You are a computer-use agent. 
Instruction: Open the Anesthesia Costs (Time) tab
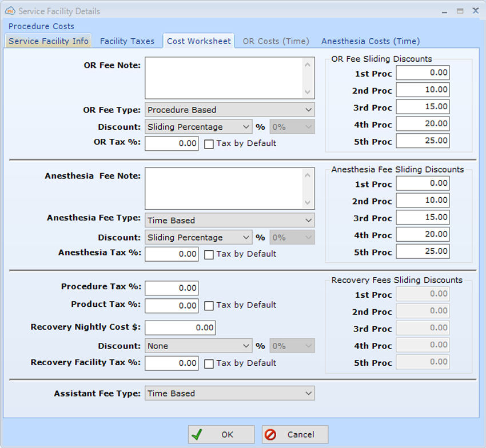coord(369,41)
